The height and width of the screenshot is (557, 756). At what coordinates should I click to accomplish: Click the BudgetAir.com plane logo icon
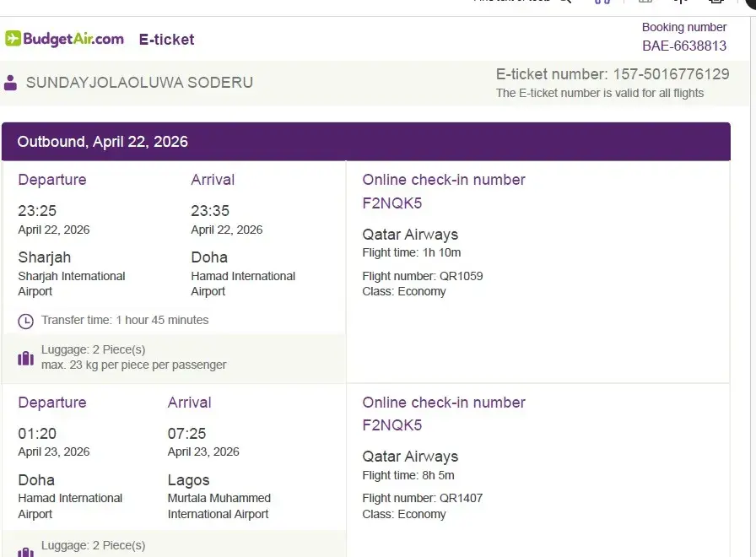coord(13,39)
